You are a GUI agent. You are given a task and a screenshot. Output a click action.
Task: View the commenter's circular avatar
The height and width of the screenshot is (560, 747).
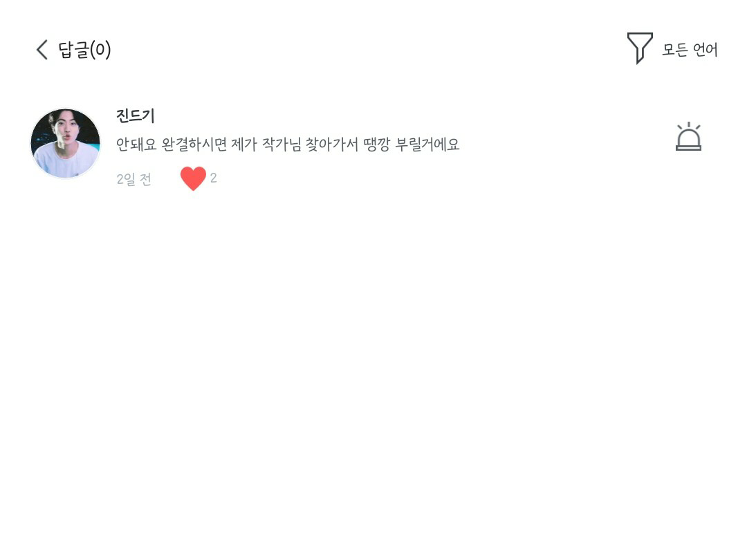coord(66,143)
